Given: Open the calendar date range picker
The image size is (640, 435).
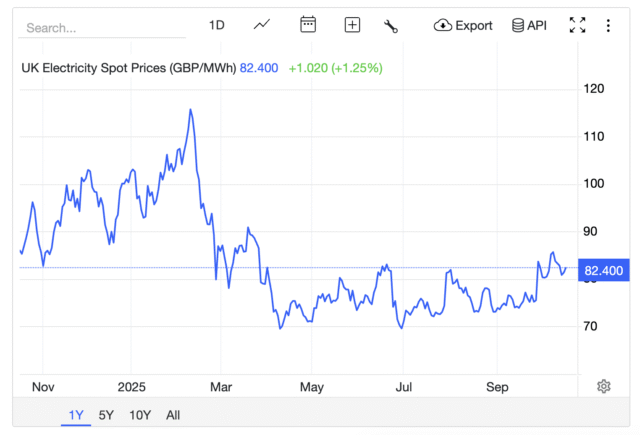Looking at the screenshot, I should [x=308, y=25].
